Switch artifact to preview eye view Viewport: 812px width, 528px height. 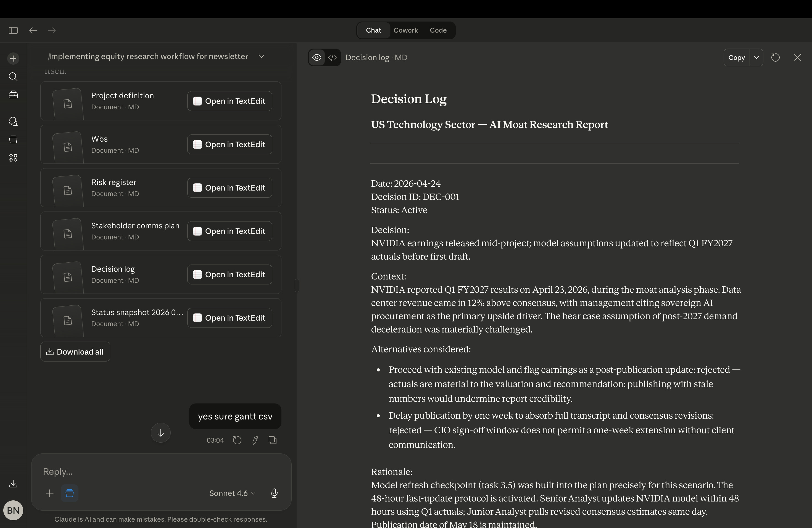[317, 58]
